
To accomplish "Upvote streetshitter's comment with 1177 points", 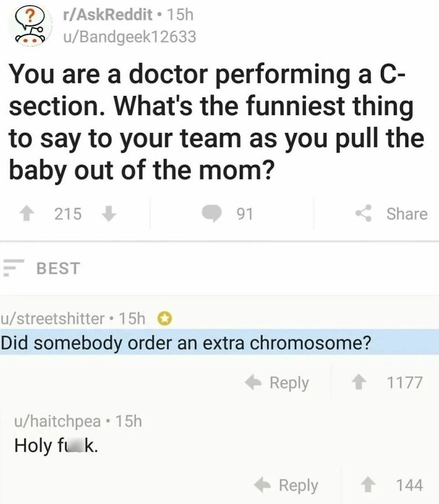I will [x=364, y=382].
